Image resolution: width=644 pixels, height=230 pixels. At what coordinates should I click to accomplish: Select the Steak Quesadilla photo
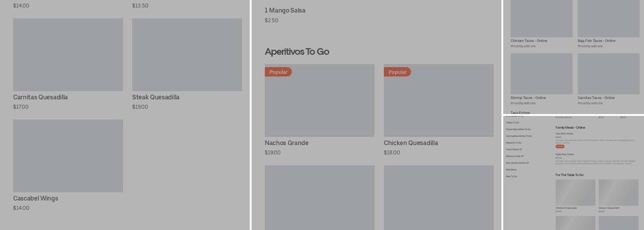(x=187, y=55)
